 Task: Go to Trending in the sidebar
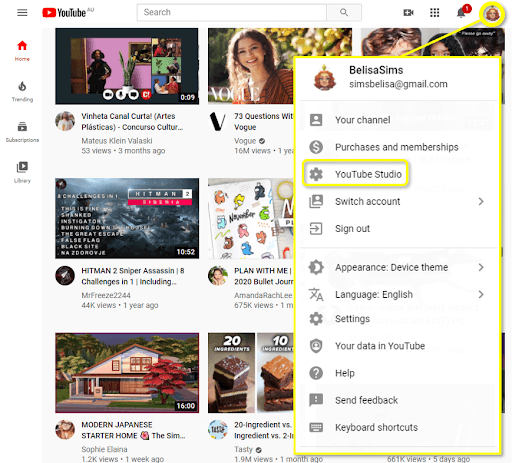tap(22, 91)
